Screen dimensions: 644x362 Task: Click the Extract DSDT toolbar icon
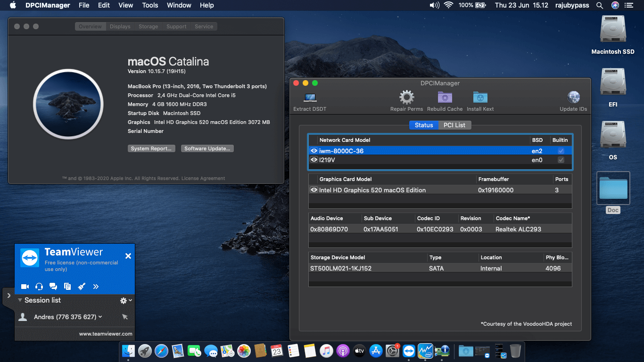[x=310, y=98]
